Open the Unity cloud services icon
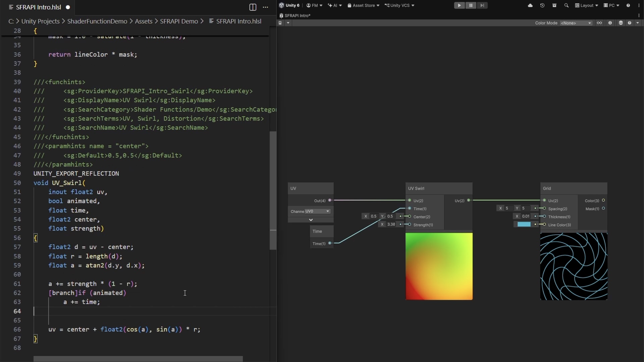Viewport: 644px width, 362px height. pos(530,5)
